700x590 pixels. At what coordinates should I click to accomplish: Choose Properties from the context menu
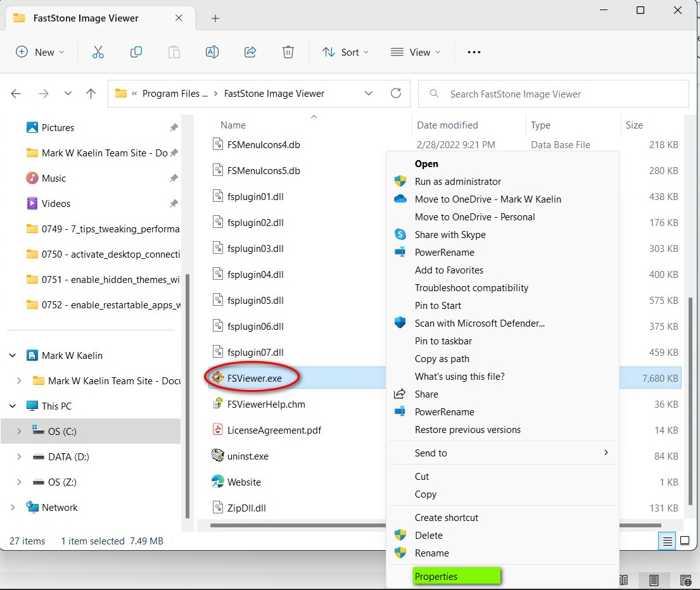436,576
